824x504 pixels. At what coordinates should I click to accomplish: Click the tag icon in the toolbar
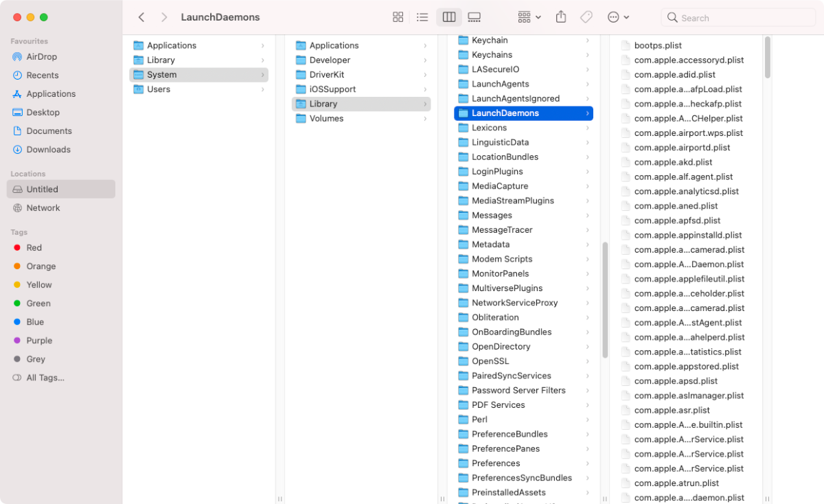[586, 16]
